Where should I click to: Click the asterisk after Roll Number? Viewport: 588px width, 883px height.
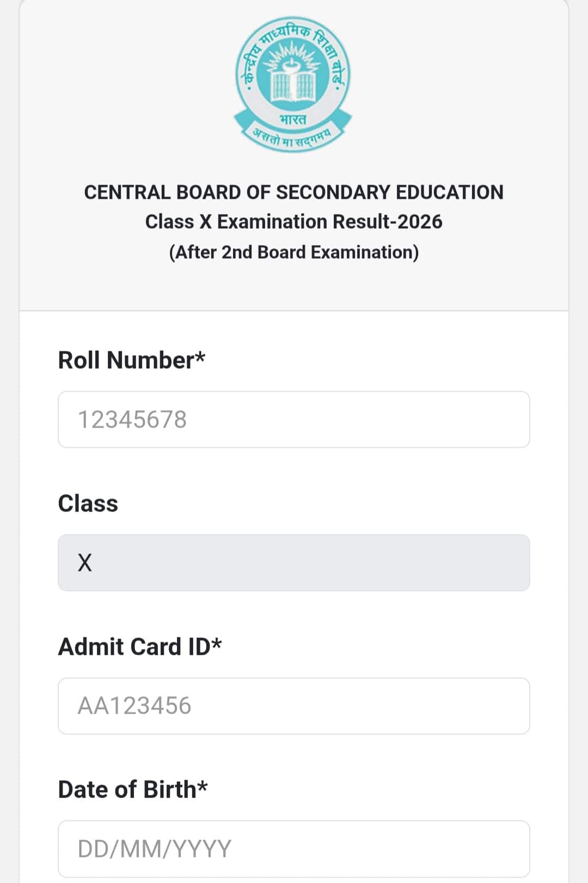coord(200,356)
